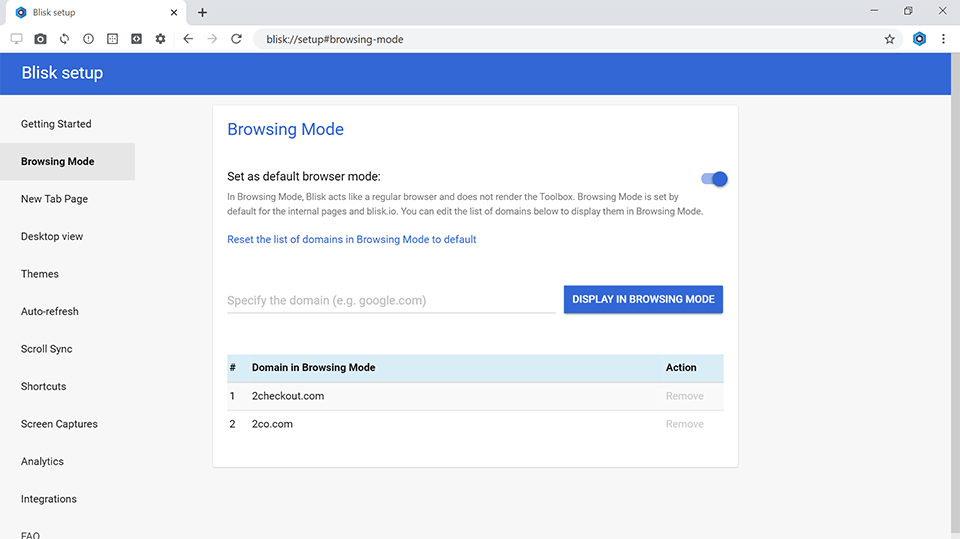
Task: Open the developer tools code icon
Action: (136, 39)
